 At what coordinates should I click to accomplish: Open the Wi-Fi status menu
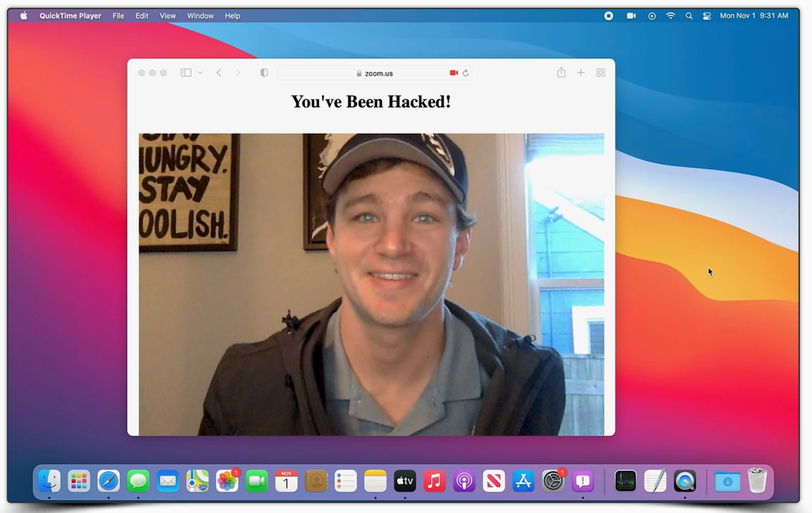pos(671,16)
